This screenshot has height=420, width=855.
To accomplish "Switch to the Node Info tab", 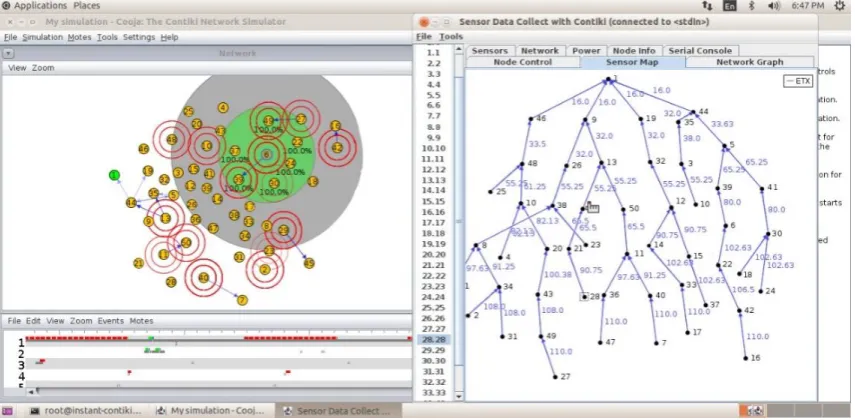I will click(x=634, y=51).
